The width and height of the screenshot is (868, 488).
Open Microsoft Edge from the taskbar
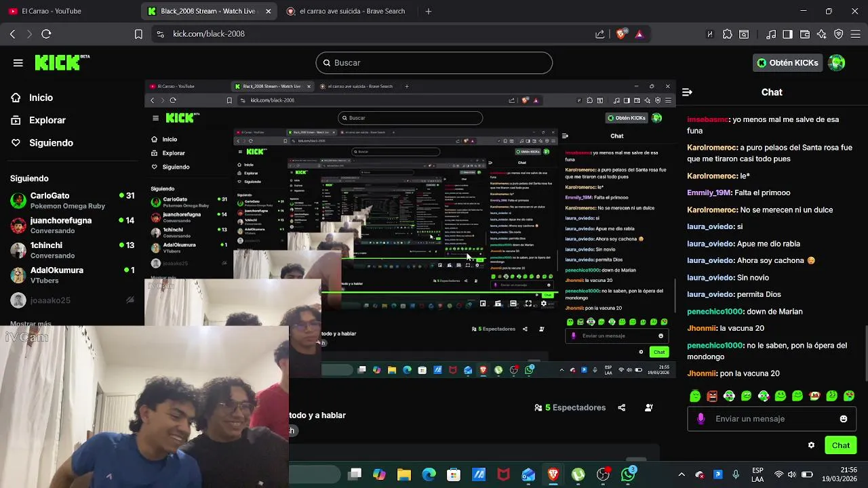pyautogui.click(x=429, y=475)
